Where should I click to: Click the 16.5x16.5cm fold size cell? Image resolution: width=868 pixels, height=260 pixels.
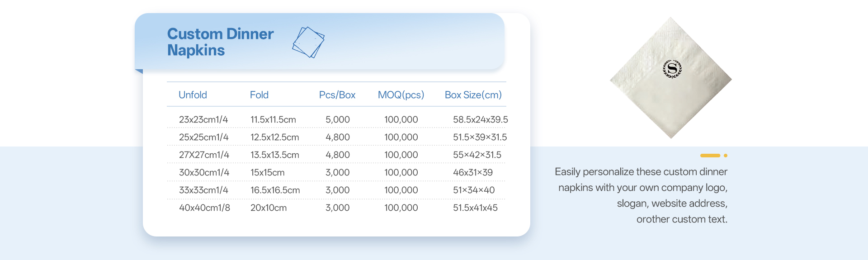pyautogui.click(x=275, y=190)
